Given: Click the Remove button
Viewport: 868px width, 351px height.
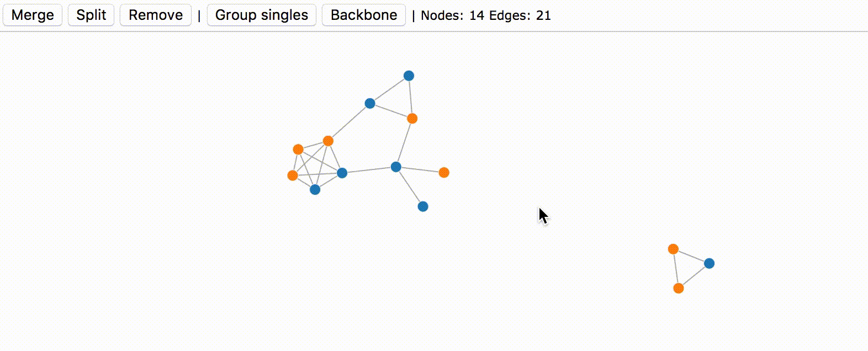Looking at the screenshot, I should [156, 15].
